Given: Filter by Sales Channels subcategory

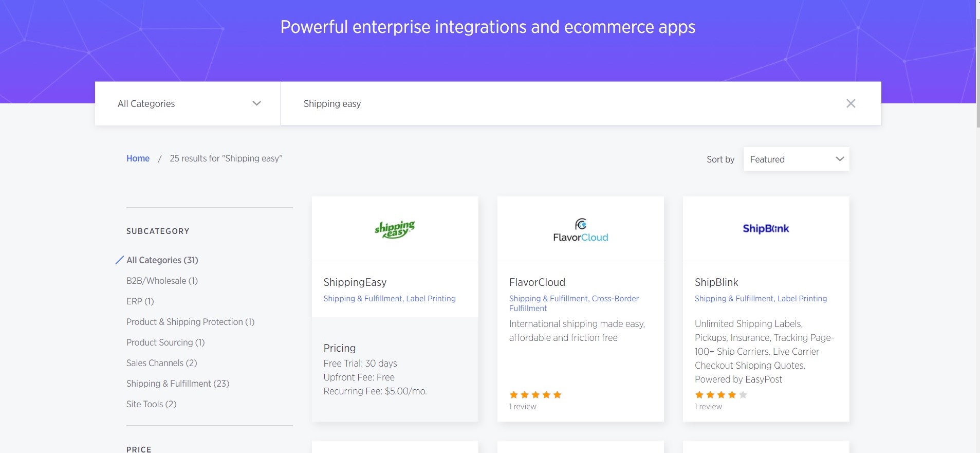Looking at the screenshot, I should (161, 363).
